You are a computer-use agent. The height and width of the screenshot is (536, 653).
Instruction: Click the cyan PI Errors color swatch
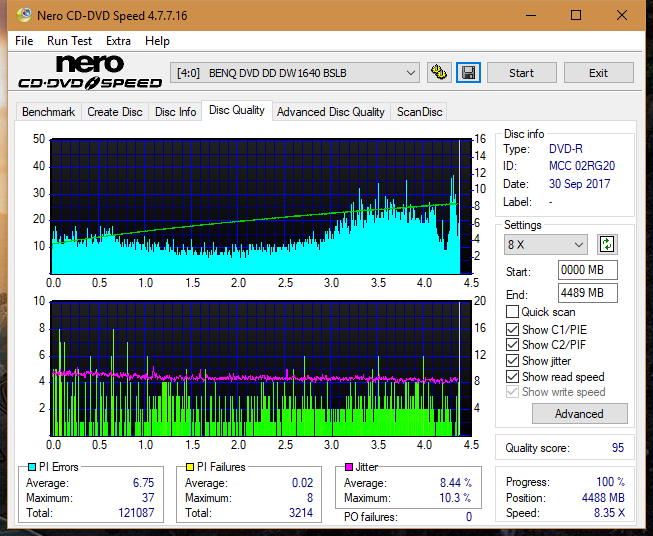point(32,467)
